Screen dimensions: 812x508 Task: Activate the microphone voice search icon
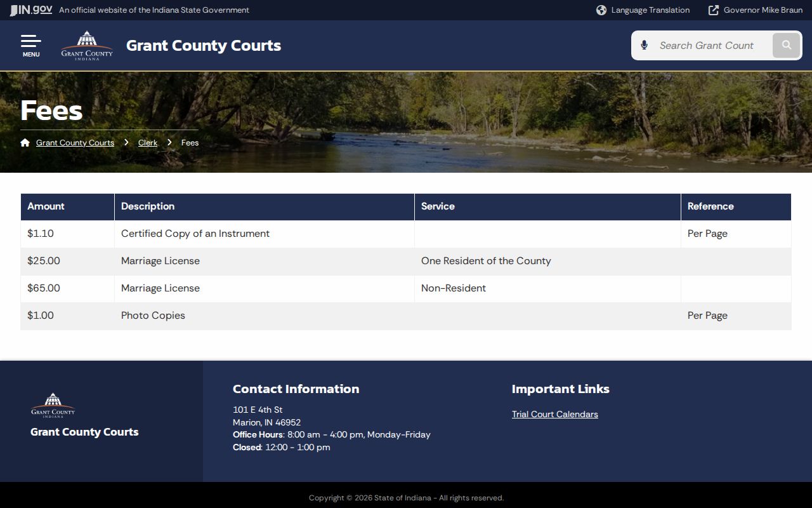(x=644, y=45)
